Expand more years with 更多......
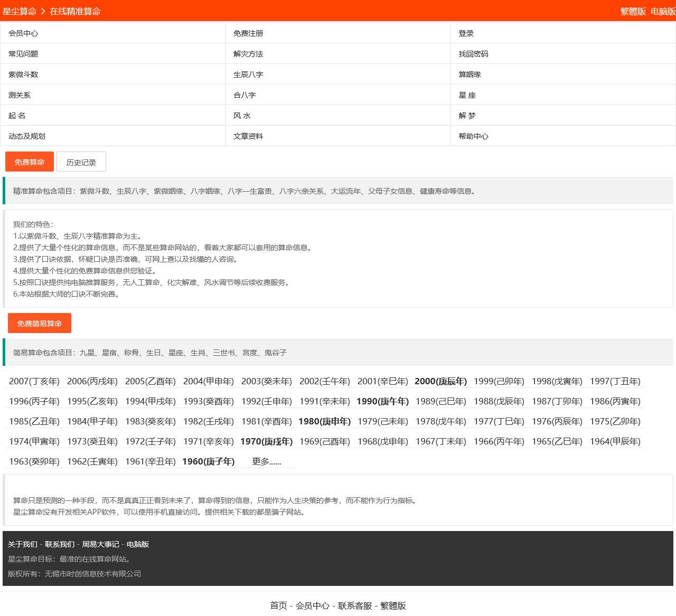 click(x=266, y=461)
